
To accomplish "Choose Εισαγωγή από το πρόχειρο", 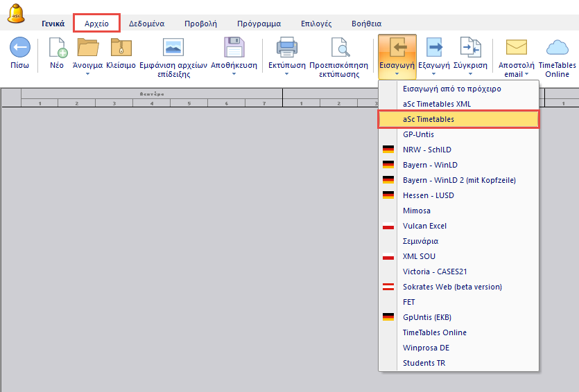I will coord(451,89).
